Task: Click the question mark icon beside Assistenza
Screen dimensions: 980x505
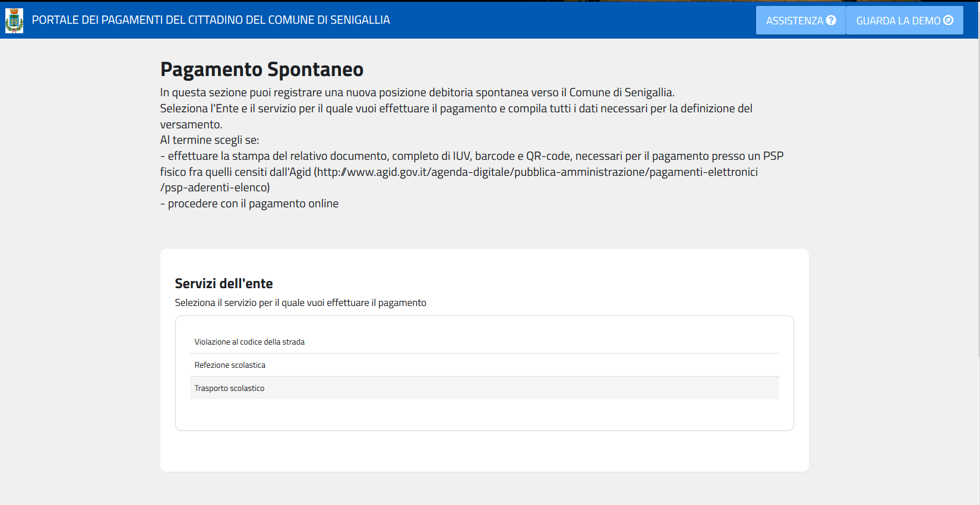Action: (x=831, y=20)
